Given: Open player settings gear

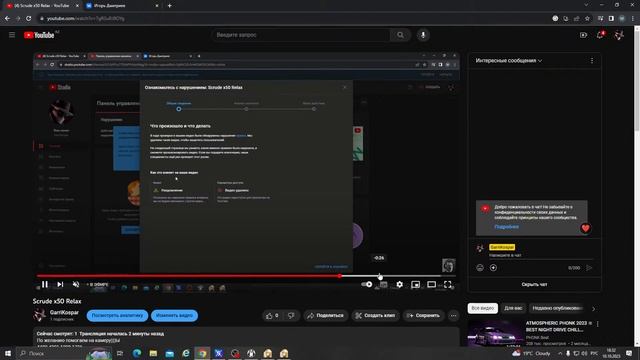Looking at the screenshot, I should click(400, 284).
